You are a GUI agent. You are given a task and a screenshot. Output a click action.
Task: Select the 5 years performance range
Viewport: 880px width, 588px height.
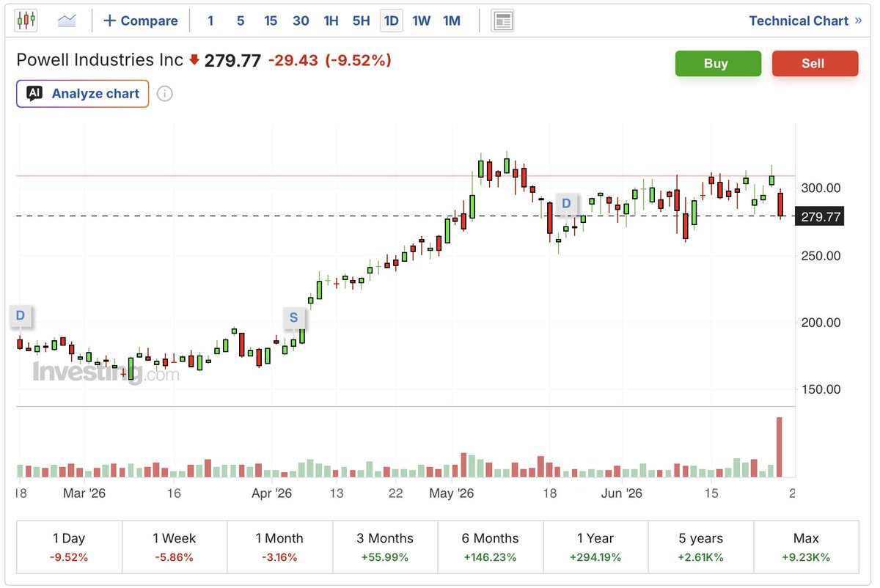(701, 548)
